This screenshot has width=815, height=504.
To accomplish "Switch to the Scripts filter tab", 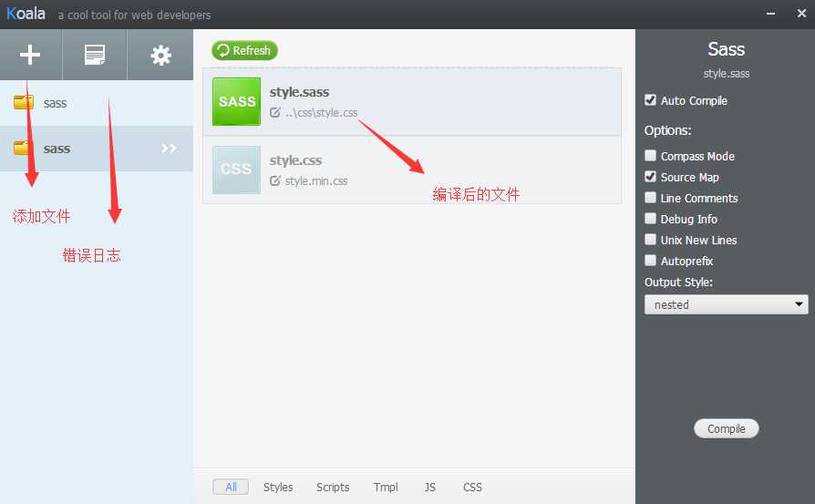I will click(x=333, y=487).
